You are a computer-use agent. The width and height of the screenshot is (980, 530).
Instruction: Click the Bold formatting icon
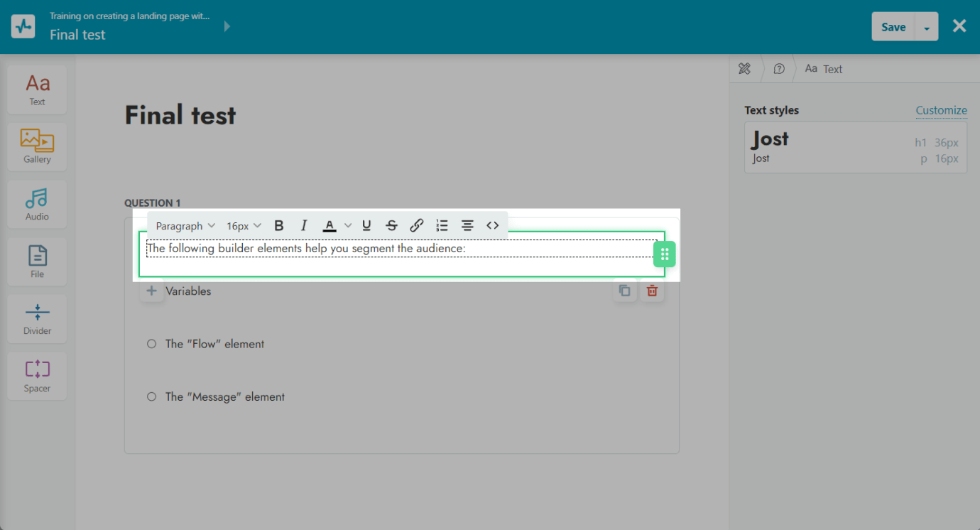point(279,226)
